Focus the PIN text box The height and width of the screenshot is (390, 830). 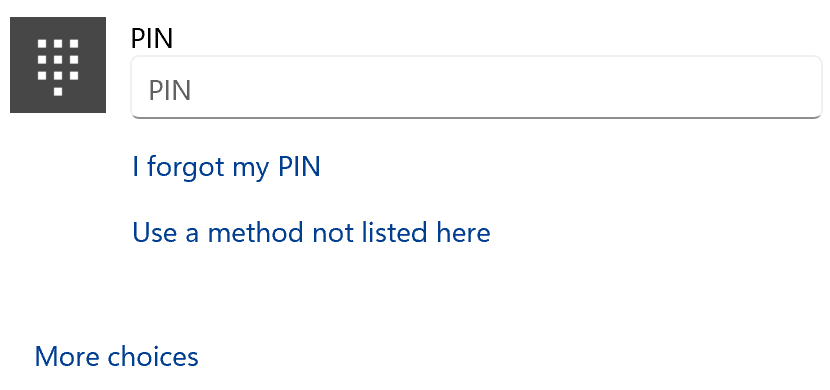point(476,87)
